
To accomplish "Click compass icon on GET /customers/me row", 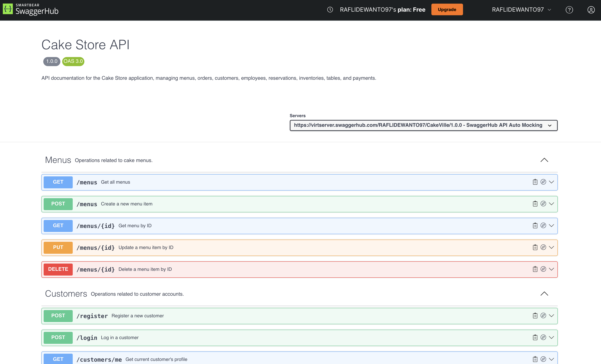I will (543, 359).
